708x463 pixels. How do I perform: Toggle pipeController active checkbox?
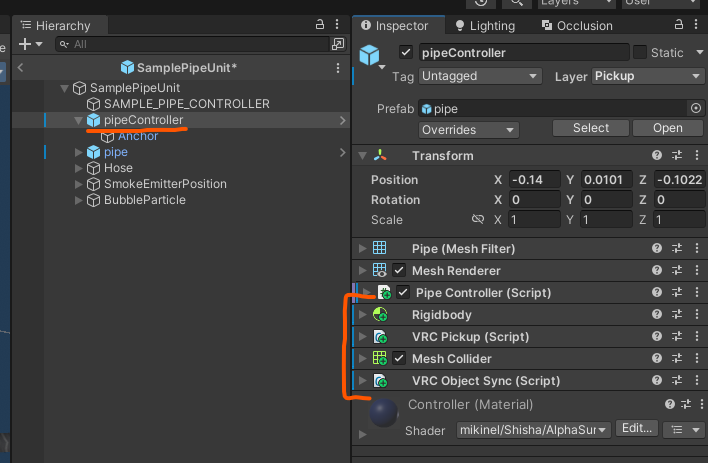coord(405,52)
